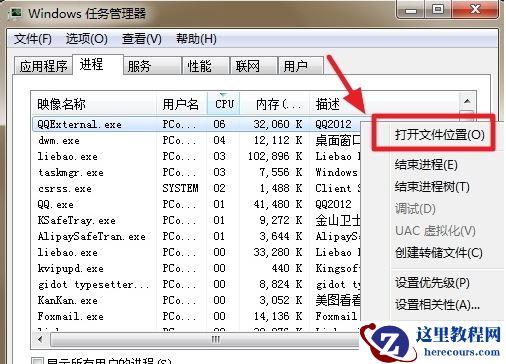The image size is (506, 364).
Task: Select the liebao.exe row using 33,280 K
Action: pos(197,252)
